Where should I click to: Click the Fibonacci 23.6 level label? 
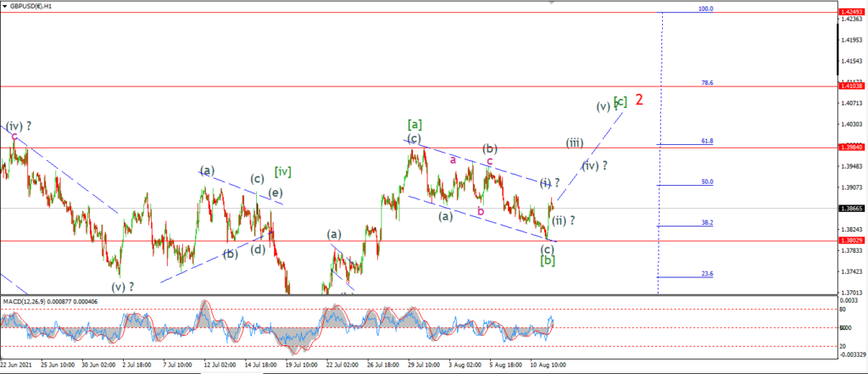[x=708, y=274]
